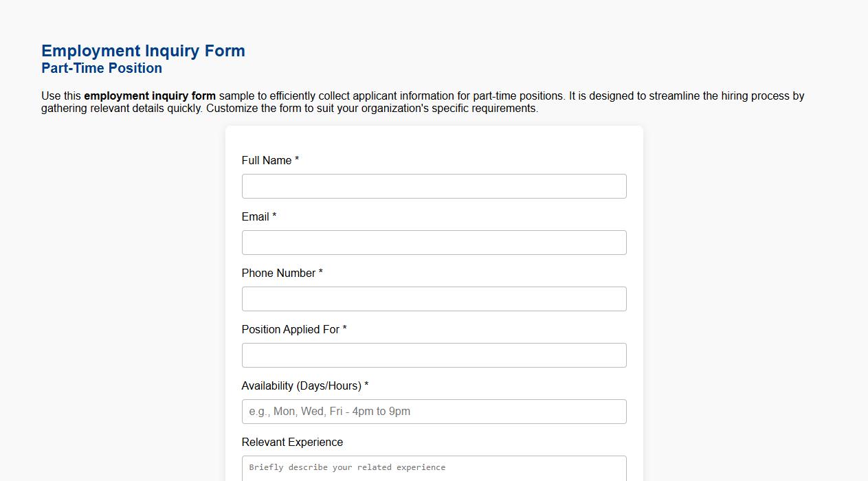Image resolution: width=868 pixels, height=481 pixels.
Task: Click the Position Applied For input field
Action: [434, 355]
